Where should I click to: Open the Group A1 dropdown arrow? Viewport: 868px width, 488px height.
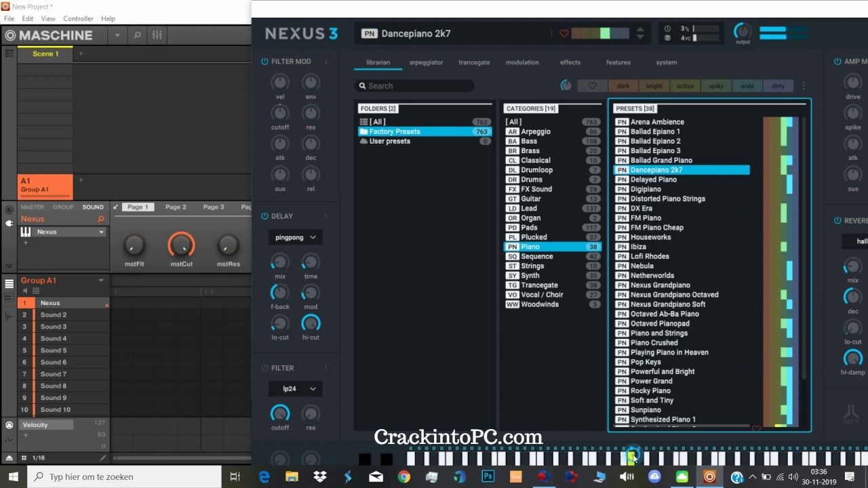point(101,281)
